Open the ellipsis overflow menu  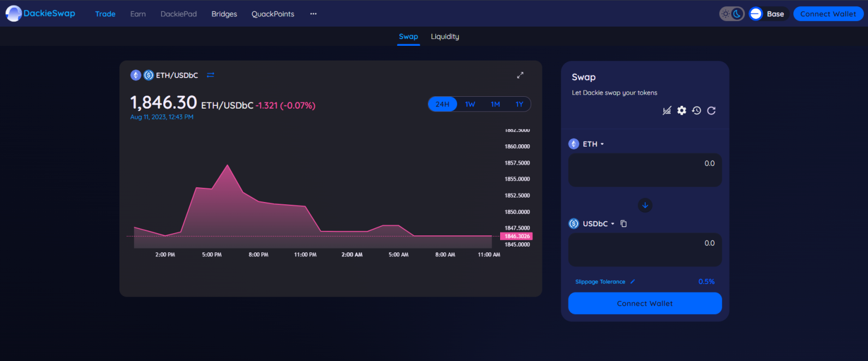click(313, 14)
